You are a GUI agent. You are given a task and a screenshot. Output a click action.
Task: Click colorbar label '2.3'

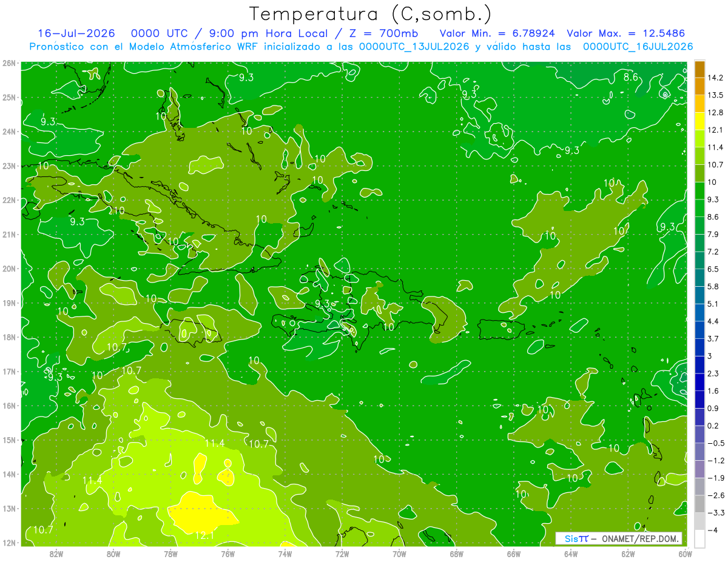point(713,373)
